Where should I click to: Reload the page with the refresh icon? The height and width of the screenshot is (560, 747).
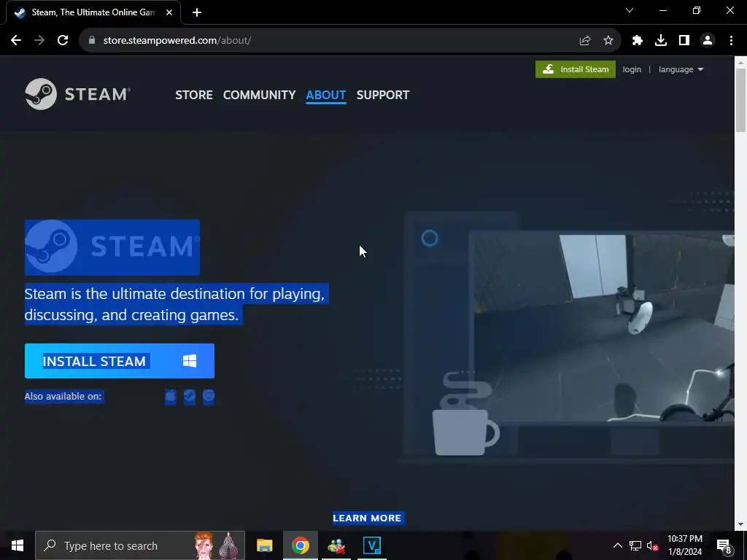coord(63,41)
